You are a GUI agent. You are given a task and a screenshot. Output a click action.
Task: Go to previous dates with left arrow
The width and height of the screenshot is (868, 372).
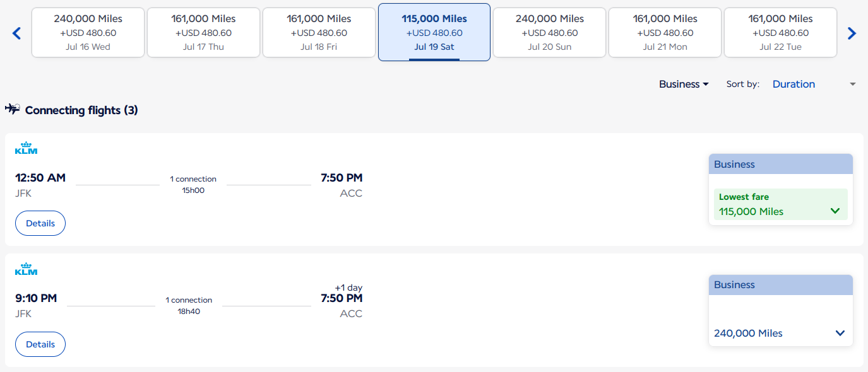pos(17,33)
